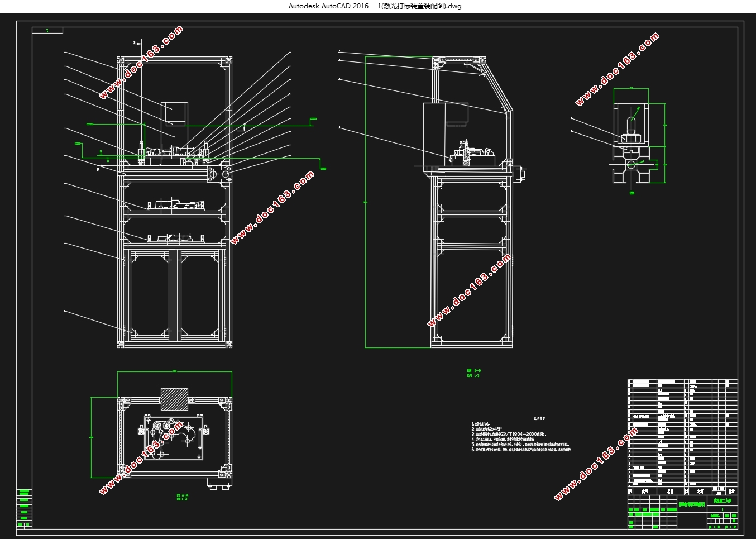Click the right lower door panel of front view
The width and height of the screenshot is (756, 539).
tap(199, 296)
